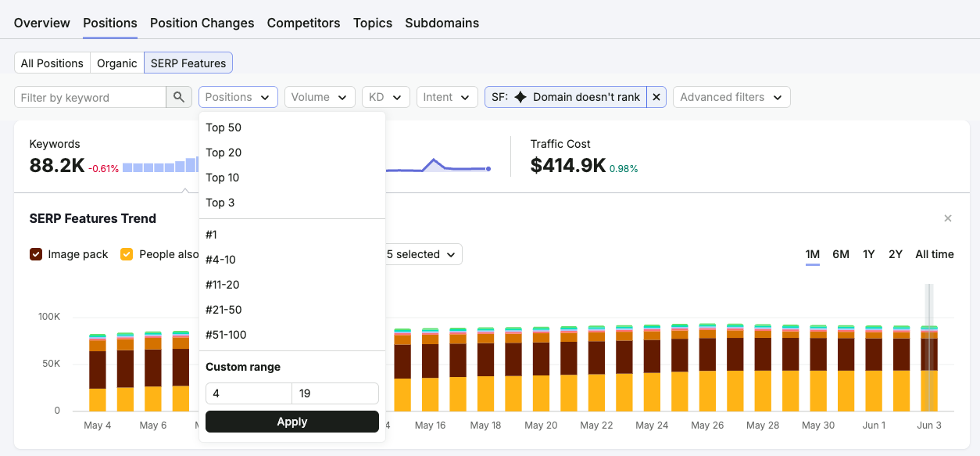
Task: Set chart range to All time
Action: 935,254
